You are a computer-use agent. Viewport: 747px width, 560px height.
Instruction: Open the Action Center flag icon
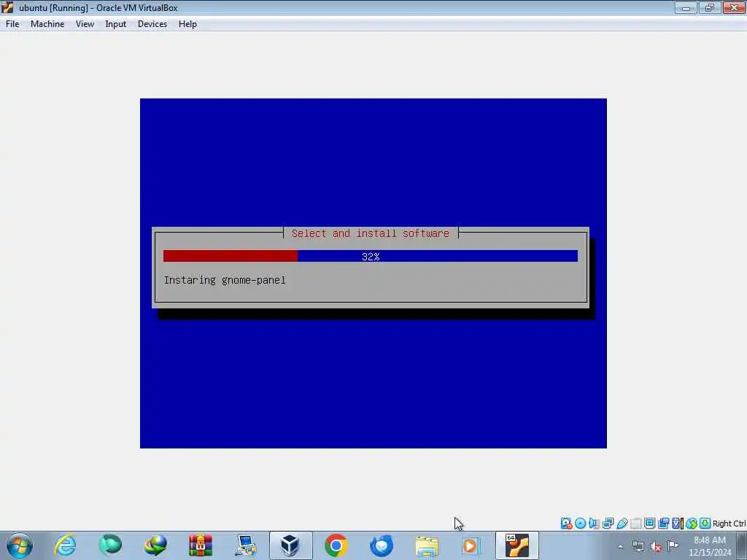[673, 546]
